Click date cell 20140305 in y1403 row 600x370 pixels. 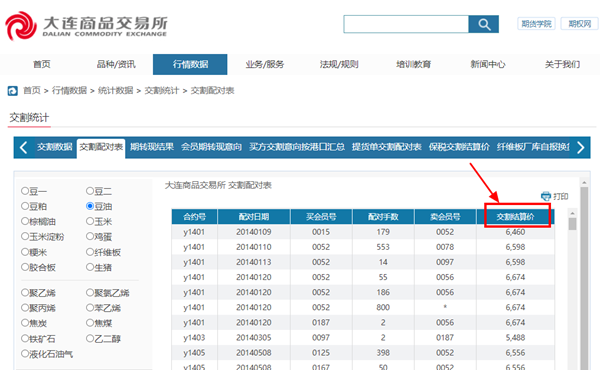(254, 337)
